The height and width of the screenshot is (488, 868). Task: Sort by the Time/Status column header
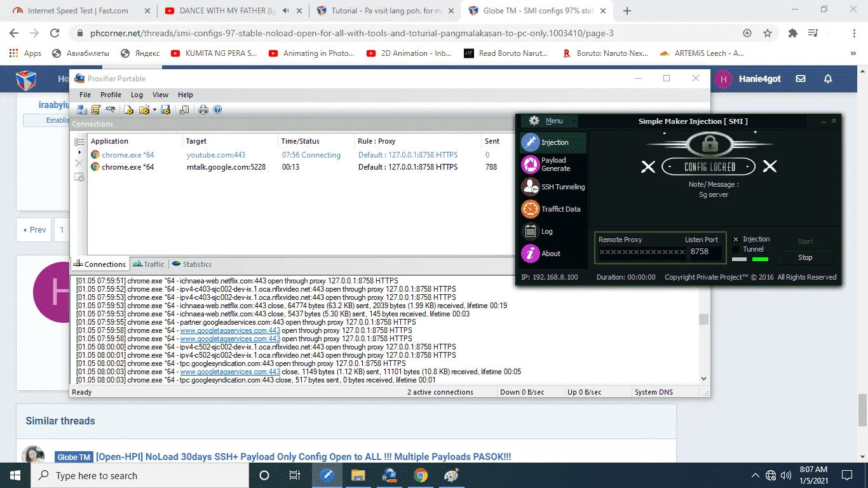coord(316,141)
